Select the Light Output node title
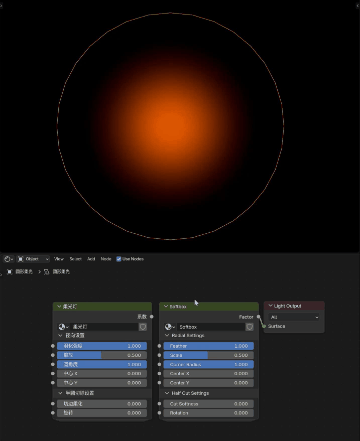Screen dimensions: 360x441 point(288,306)
